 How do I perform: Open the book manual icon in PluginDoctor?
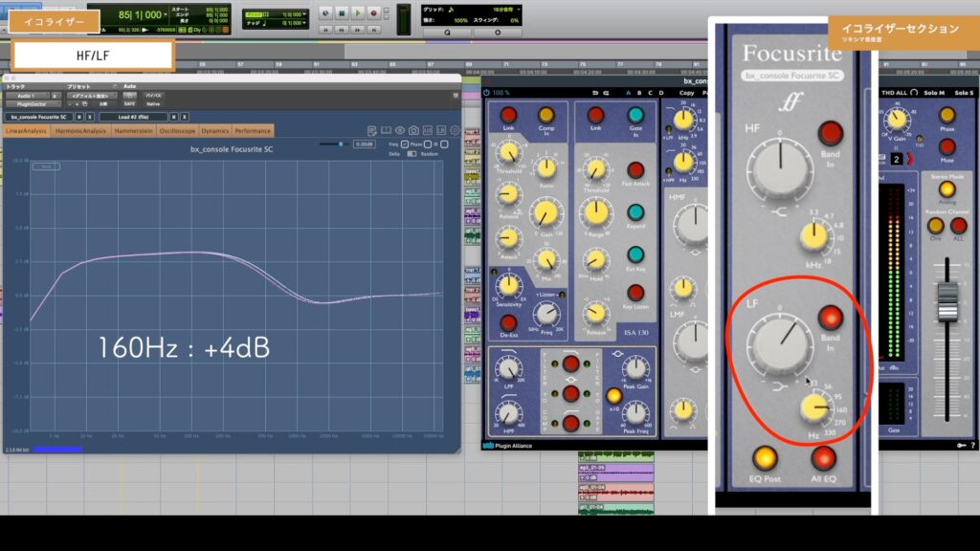coord(387,130)
